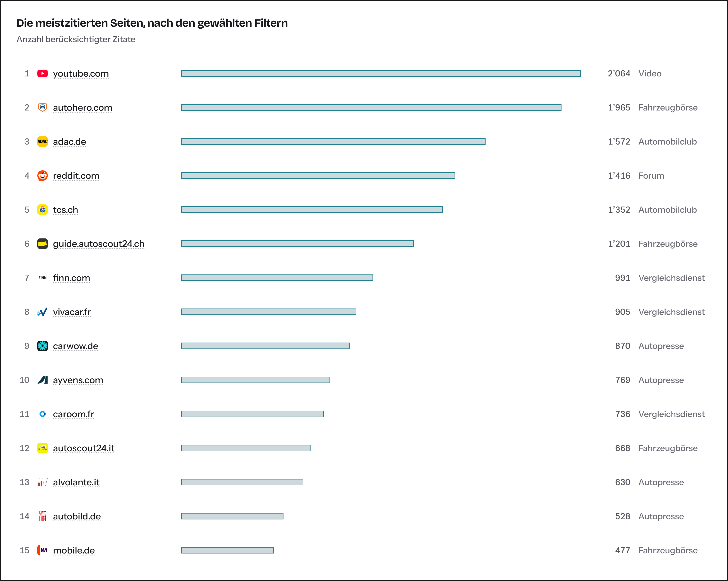Click the carwow.de teal icon
This screenshot has width=728, height=581.
[42, 346]
